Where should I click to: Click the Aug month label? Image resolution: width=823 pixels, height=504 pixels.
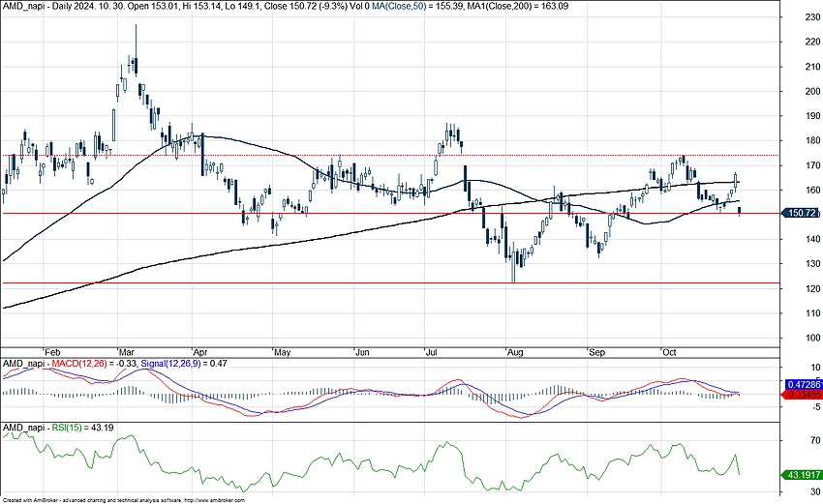click(515, 352)
